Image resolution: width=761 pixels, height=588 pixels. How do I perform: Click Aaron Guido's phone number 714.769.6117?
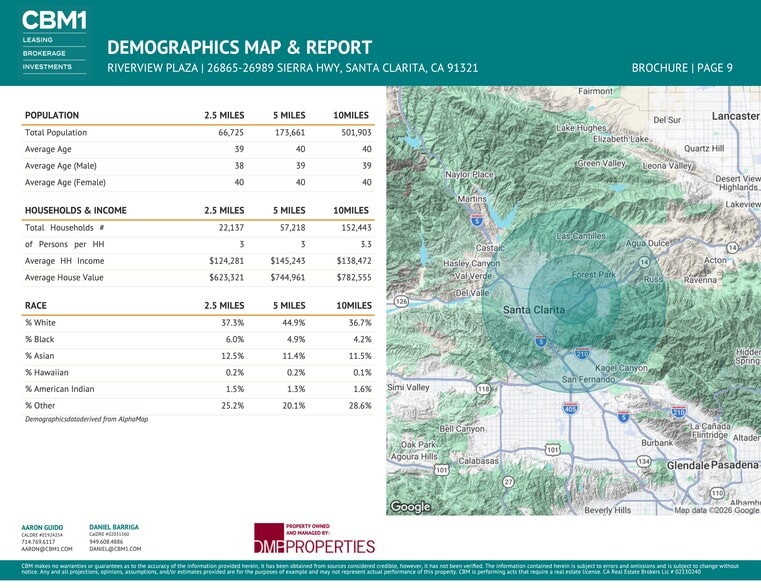40,542
